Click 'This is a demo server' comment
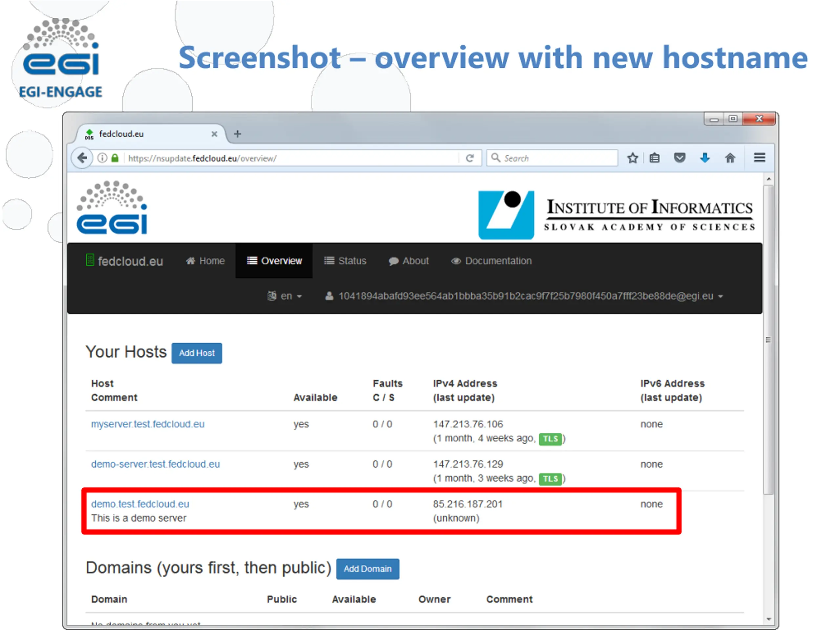This screenshot has height=630, width=840. tap(138, 518)
